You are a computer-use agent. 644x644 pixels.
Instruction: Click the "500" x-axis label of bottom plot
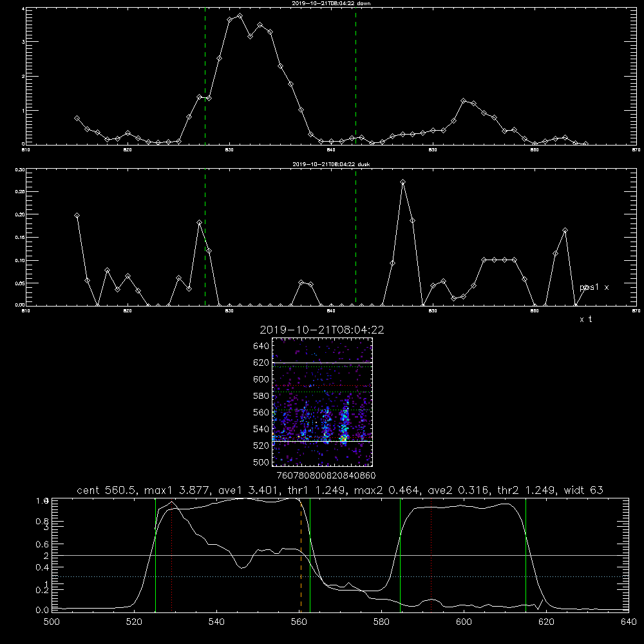point(52,622)
